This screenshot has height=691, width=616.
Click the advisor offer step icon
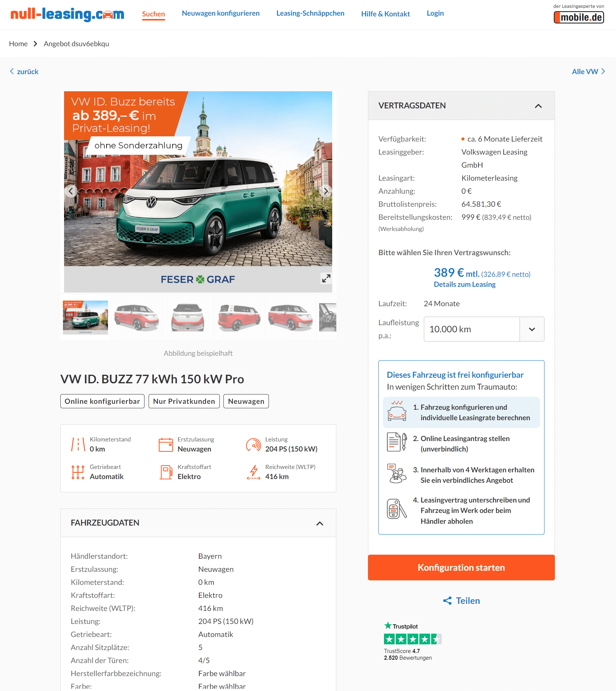coord(397,473)
